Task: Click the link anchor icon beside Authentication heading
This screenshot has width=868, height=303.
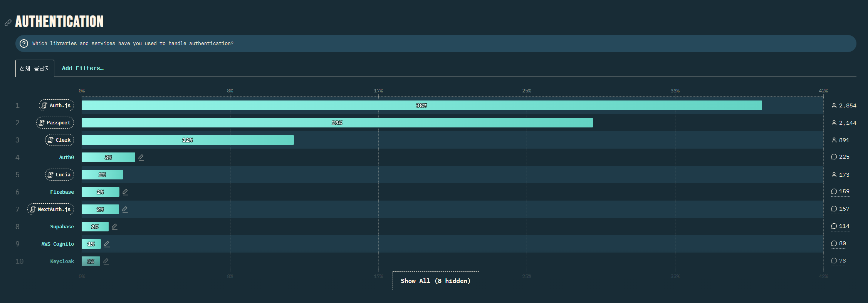Action: coord(8,23)
